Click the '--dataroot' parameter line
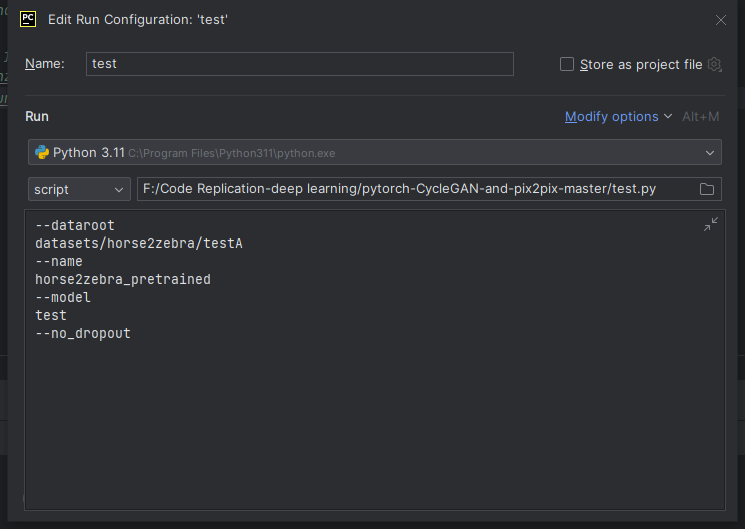Image resolution: width=745 pixels, height=529 pixels. [x=75, y=225]
